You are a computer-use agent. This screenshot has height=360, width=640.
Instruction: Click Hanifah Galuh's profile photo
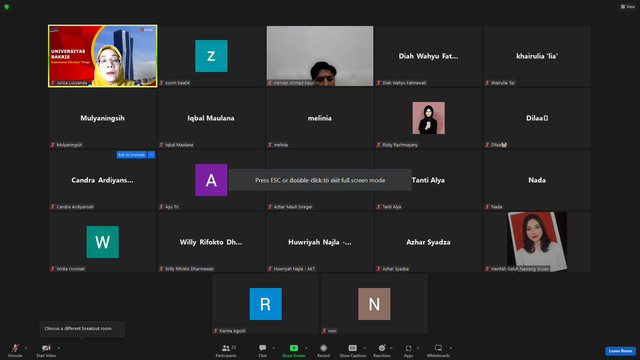[x=537, y=241]
